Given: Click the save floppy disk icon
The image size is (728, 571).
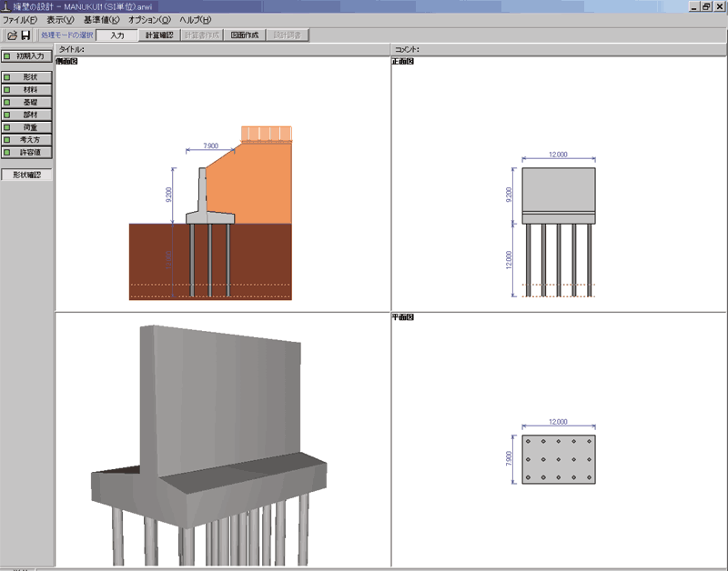Looking at the screenshot, I should coord(26,35).
